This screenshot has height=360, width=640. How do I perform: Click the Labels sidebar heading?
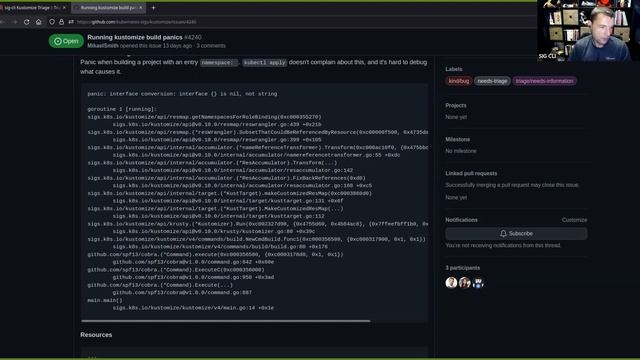coord(454,69)
